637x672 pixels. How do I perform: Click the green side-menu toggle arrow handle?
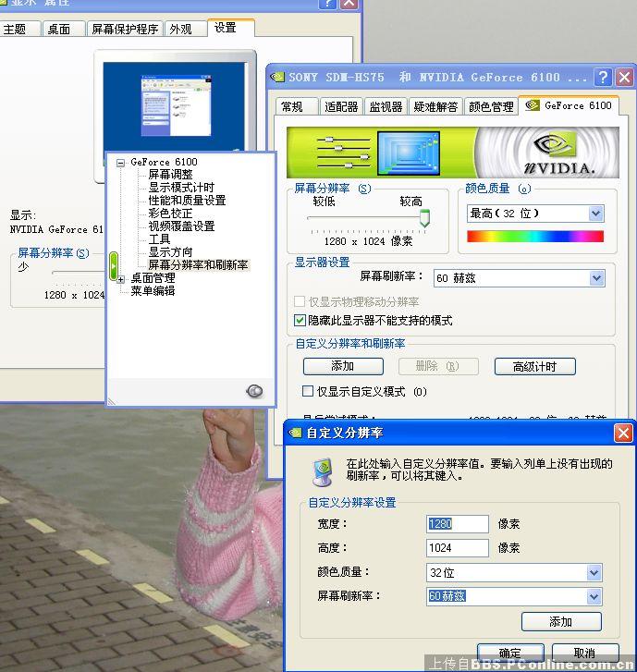pyautogui.click(x=113, y=266)
